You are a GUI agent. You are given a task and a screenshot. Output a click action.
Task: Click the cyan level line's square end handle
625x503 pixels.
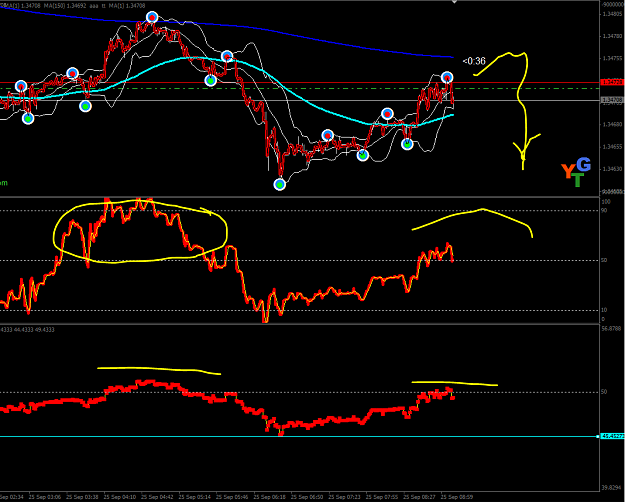(597, 437)
